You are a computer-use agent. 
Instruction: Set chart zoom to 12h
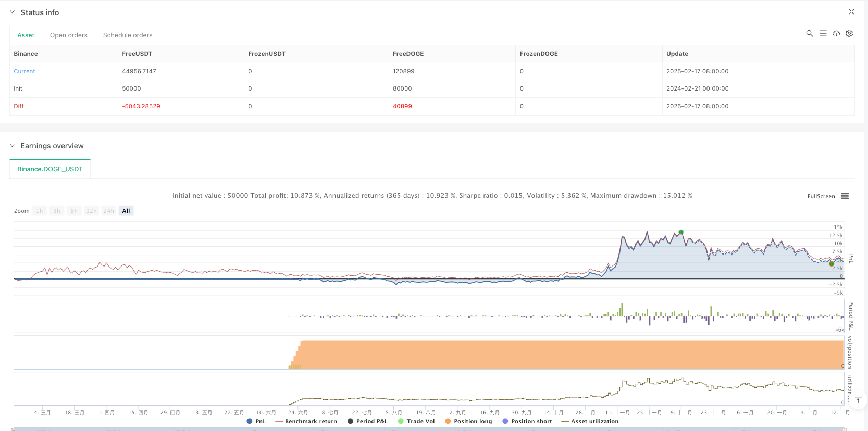pyautogui.click(x=91, y=211)
